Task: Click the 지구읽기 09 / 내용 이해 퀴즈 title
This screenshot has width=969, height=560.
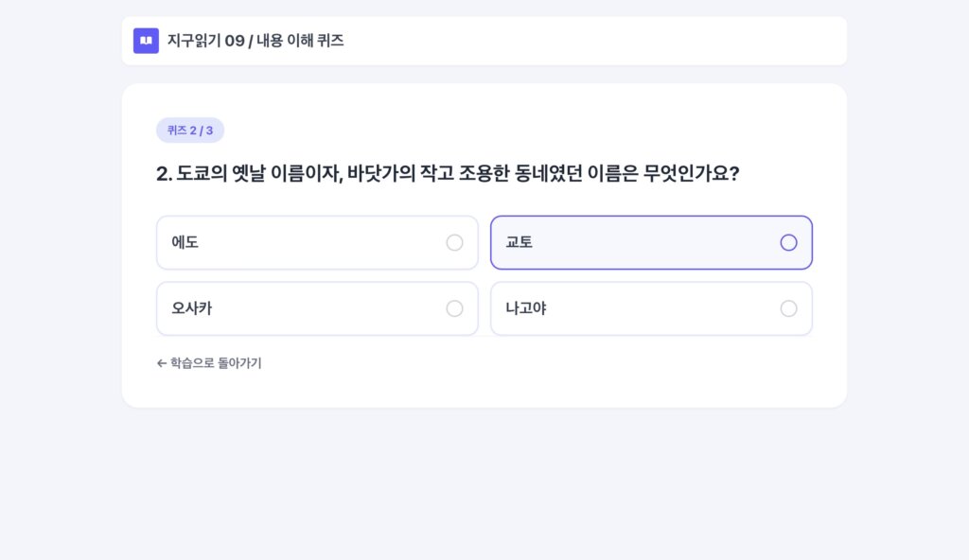Action: tap(255, 41)
